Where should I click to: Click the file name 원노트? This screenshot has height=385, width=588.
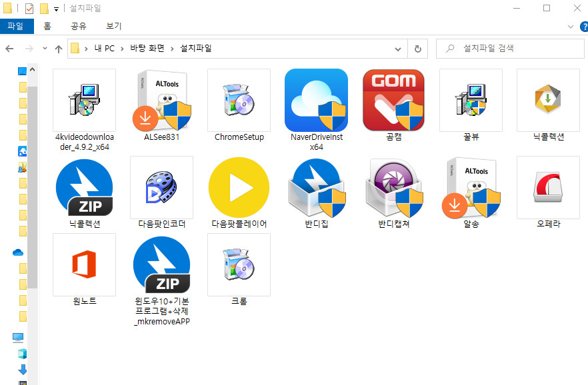click(85, 301)
